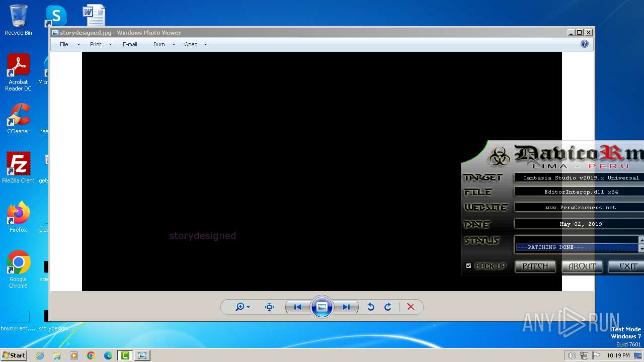
Task: Rotate the image clockwise
Action: 388,307
